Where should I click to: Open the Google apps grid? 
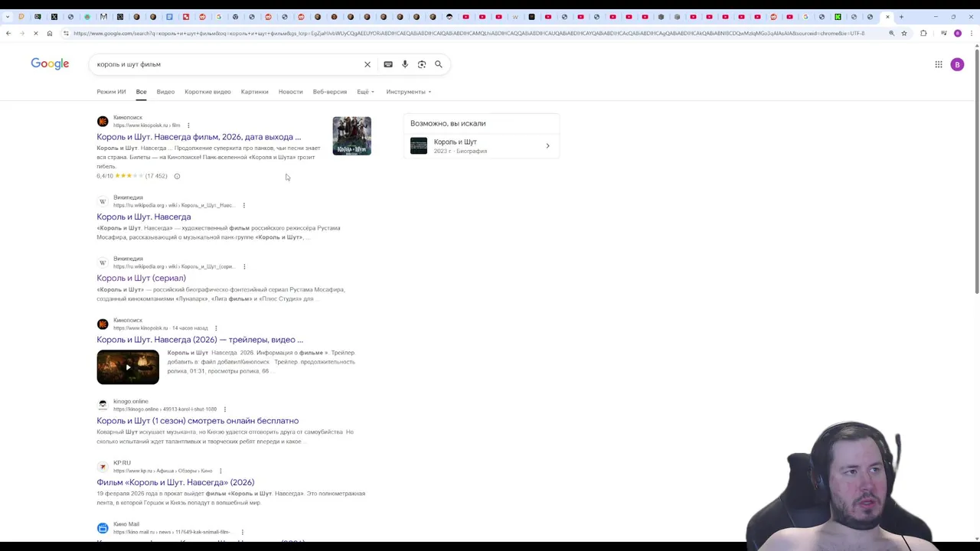coord(939,64)
